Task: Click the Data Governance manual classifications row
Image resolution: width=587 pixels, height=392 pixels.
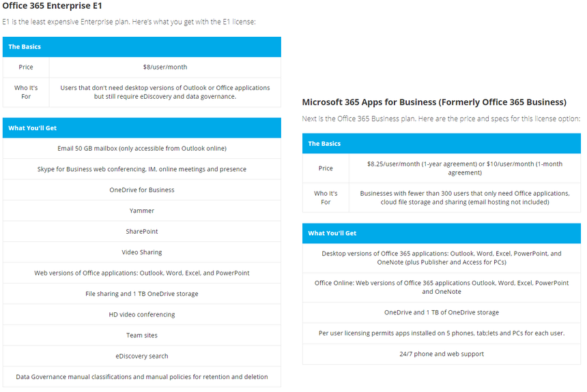Action: [x=141, y=377]
